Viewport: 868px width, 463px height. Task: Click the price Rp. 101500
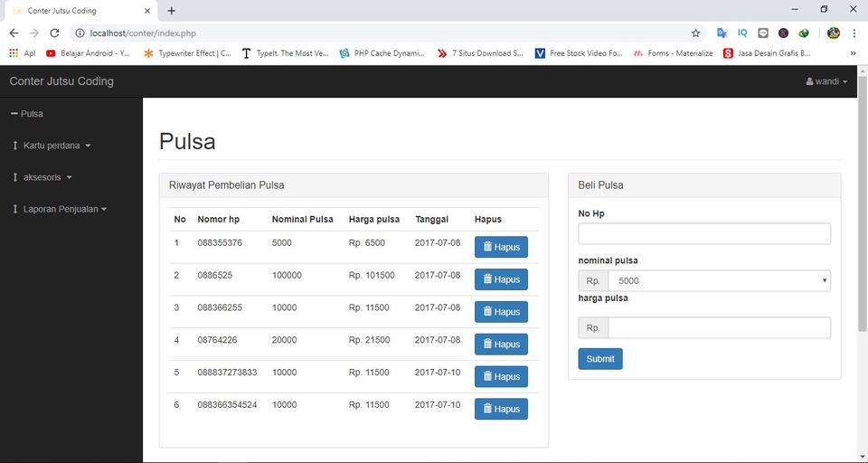[x=372, y=275]
